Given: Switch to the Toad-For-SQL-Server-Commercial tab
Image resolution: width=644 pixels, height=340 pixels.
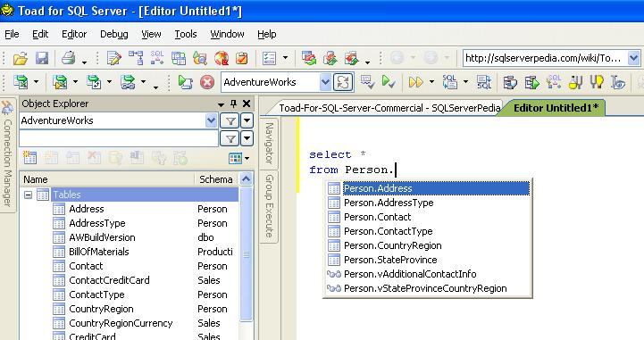Looking at the screenshot, I should (389, 108).
